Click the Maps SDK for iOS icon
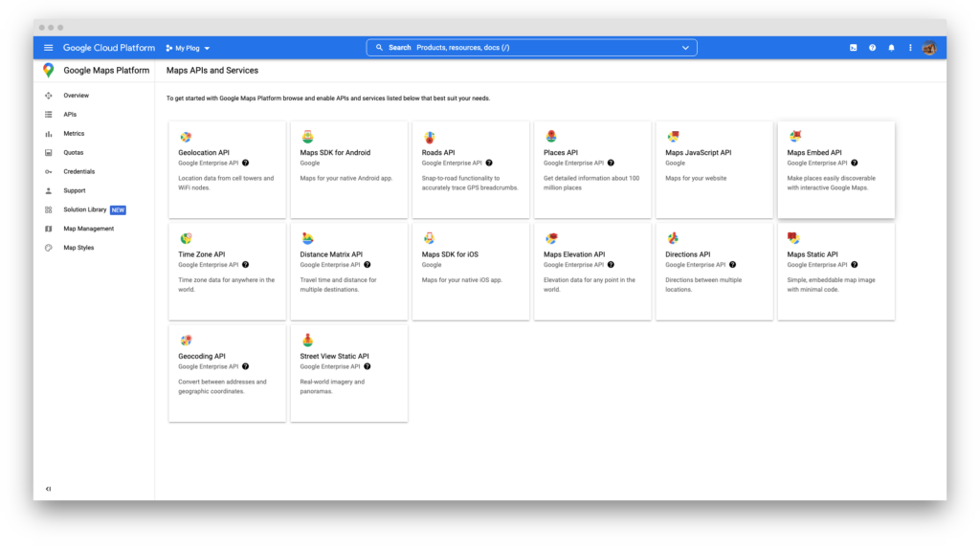Viewport: 980px width, 548px height. (430, 238)
